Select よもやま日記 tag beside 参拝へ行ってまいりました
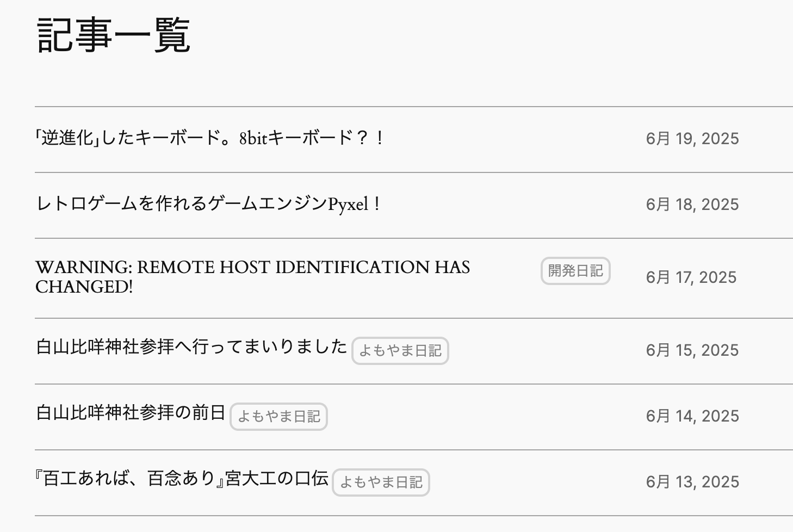The height and width of the screenshot is (532, 793). [x=400, y=351]
